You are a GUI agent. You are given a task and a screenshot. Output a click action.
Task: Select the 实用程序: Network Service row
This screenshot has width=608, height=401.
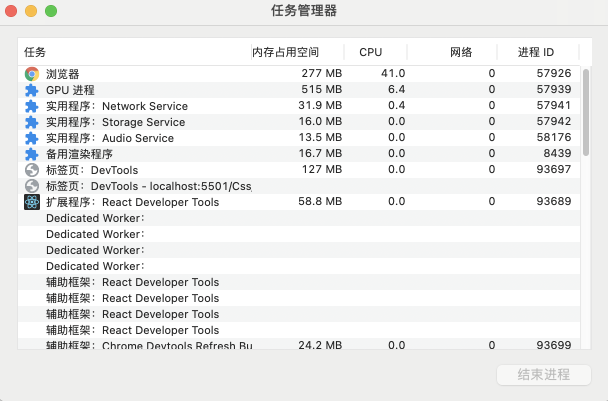(299, 106)
